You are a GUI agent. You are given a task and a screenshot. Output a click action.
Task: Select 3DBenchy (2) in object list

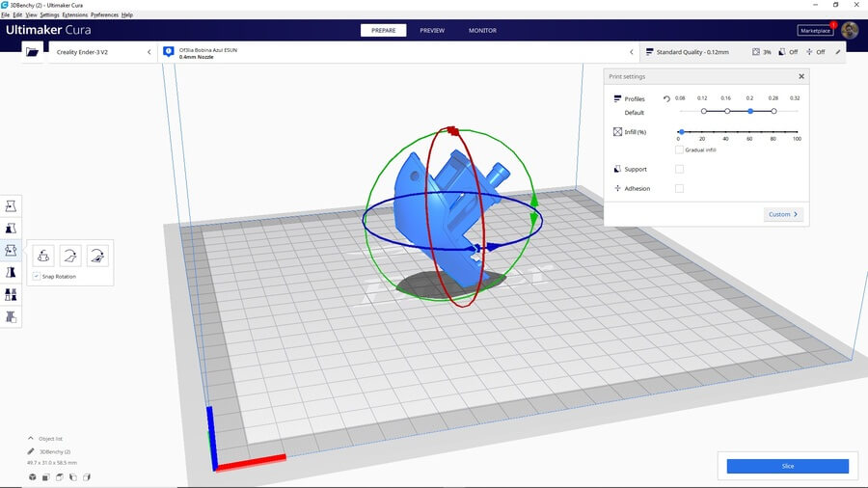point(55,452)
